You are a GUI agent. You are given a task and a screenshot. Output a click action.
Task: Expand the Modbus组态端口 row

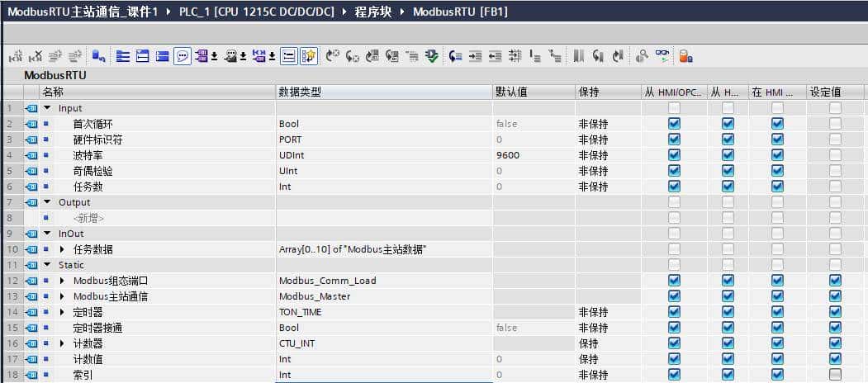61,281
